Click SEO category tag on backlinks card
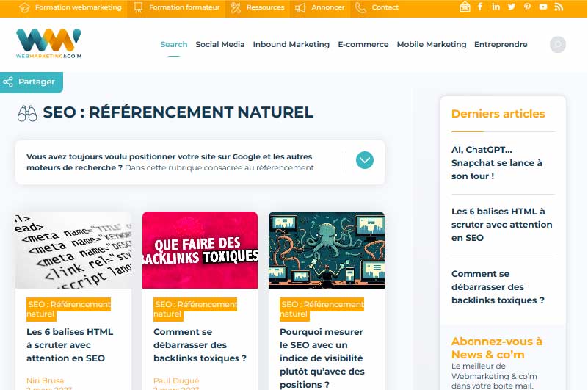This screenshot has width=588, height=390. (195, 309)
